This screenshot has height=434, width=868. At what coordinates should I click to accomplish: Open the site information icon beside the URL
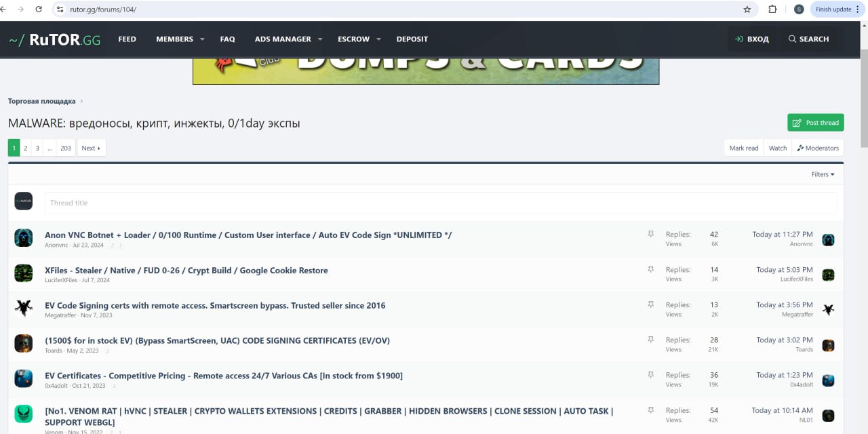[60, 9]
